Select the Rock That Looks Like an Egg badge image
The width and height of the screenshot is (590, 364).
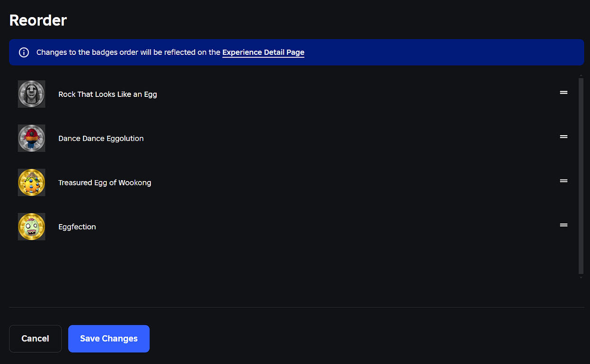click(32, 94)
